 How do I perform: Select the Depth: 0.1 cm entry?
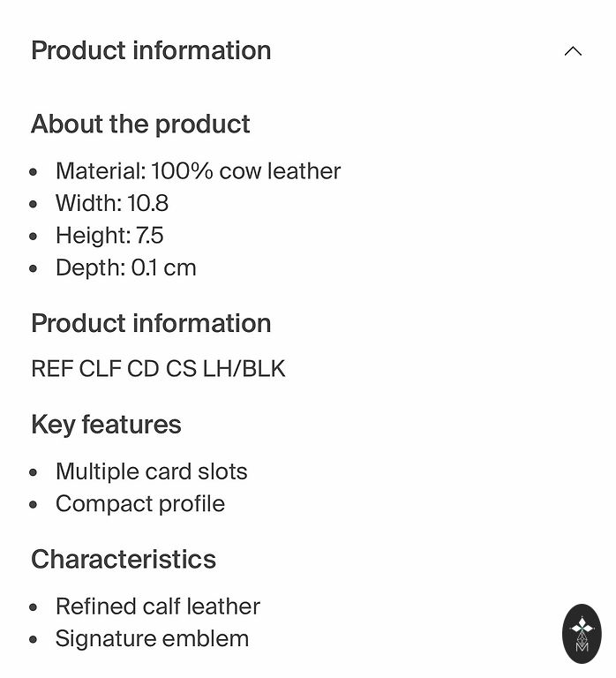click(126, 267)
